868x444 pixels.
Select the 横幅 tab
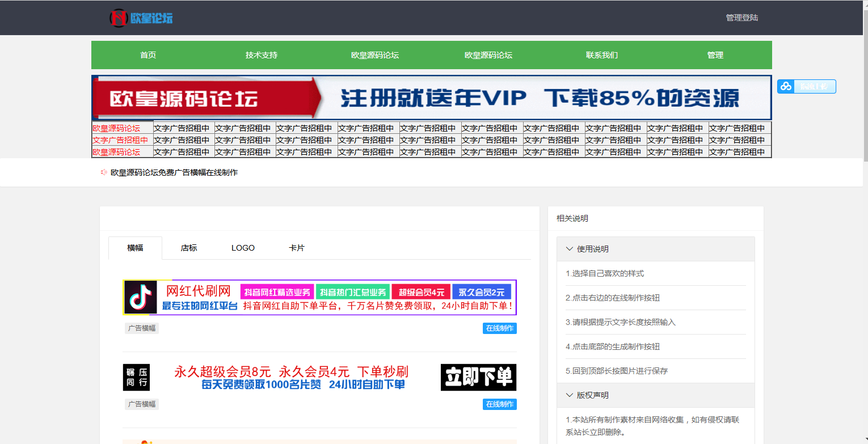coord(135,248)
